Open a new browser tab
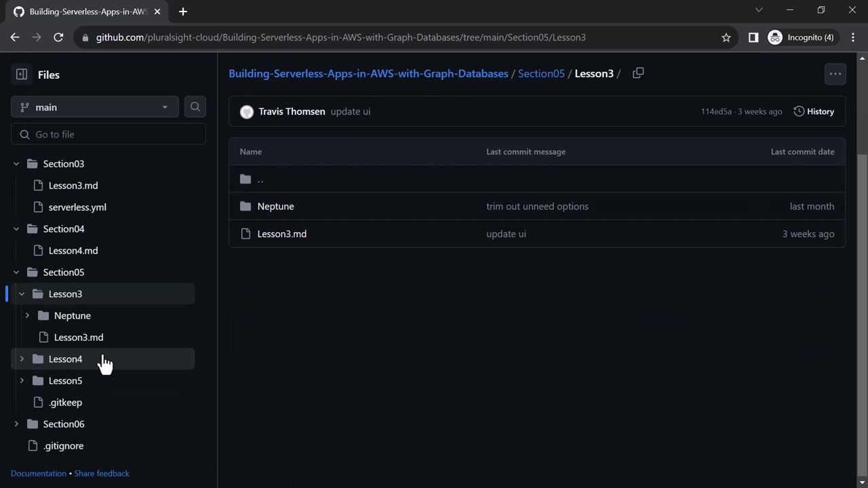 pyautogui.click(x=183, y=12)
